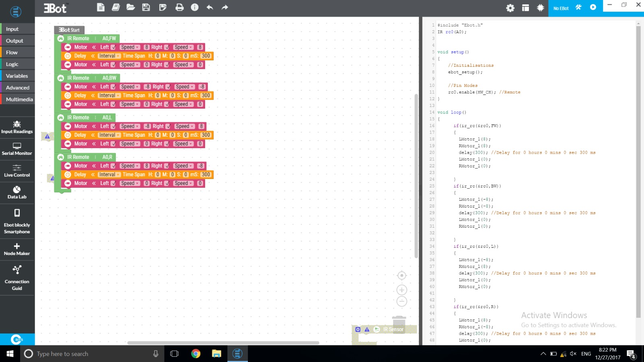
Task: Click the workspace vertical scrollbar
Action: (x=416, y=176)
